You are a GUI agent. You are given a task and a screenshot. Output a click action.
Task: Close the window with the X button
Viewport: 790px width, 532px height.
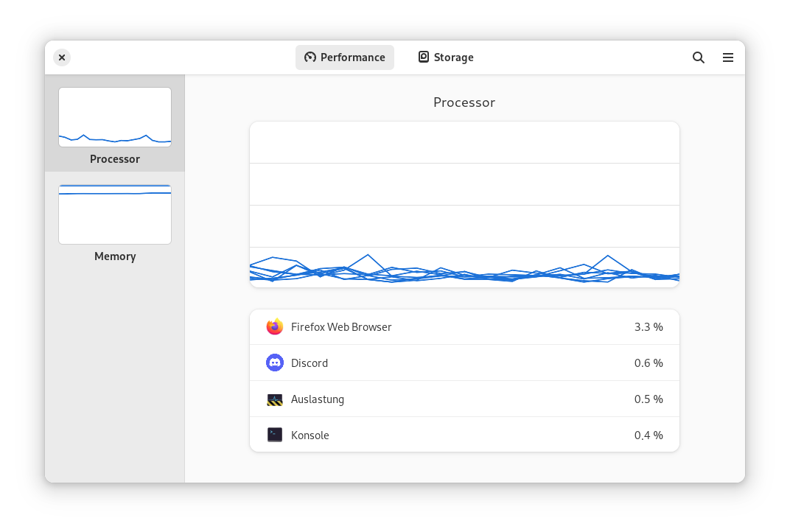pyautogui.click(x=62, y=57)
